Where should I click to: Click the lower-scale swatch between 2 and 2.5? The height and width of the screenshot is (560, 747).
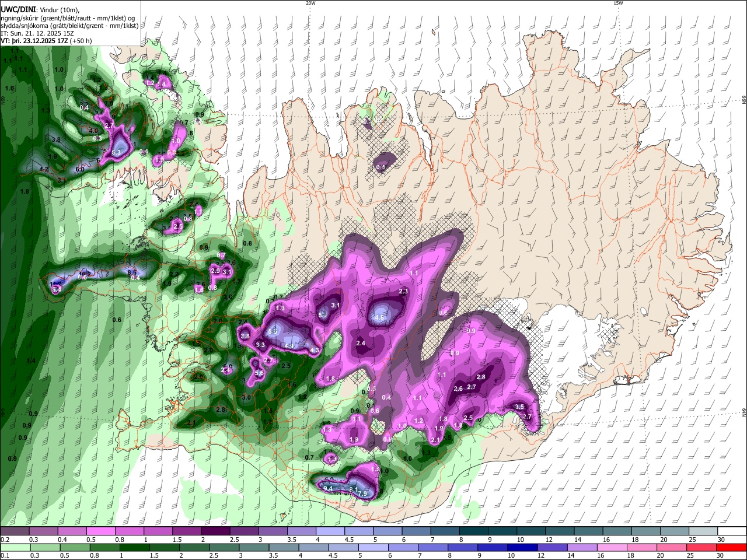coord(196,547)
